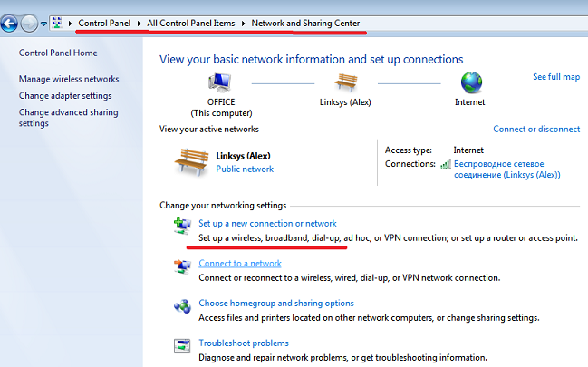
Task: Select Network and Sharing Center breadcrumb
Action: [305, 24]
